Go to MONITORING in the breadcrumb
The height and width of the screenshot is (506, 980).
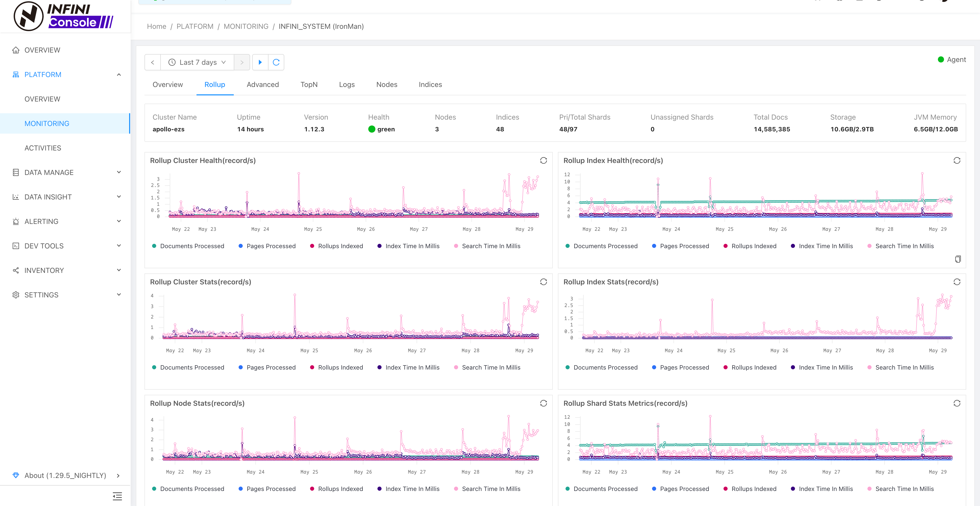246,26
